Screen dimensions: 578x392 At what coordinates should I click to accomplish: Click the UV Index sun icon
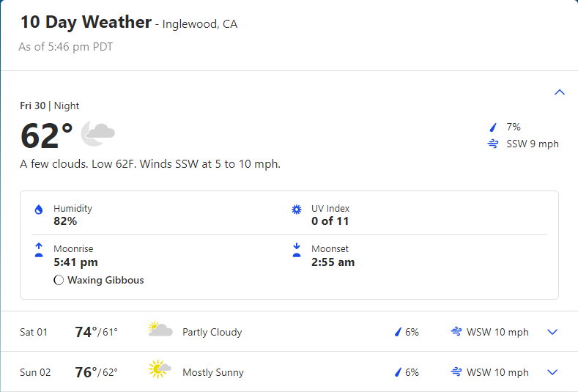[x=297, y=210]
